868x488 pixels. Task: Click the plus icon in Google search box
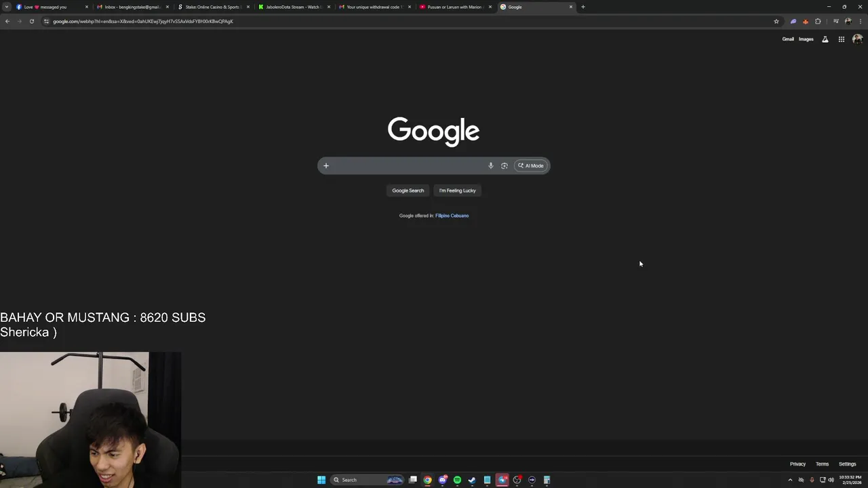tap(325, 165)
